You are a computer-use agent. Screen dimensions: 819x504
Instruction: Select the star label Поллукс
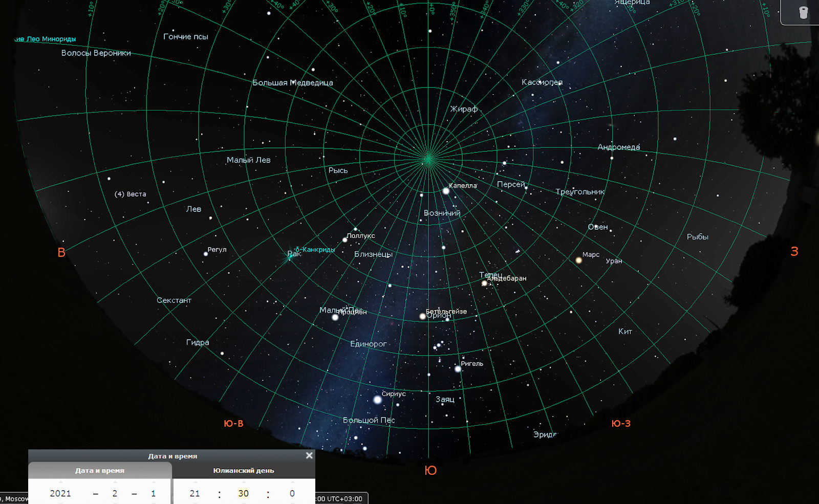coord(361,236)
